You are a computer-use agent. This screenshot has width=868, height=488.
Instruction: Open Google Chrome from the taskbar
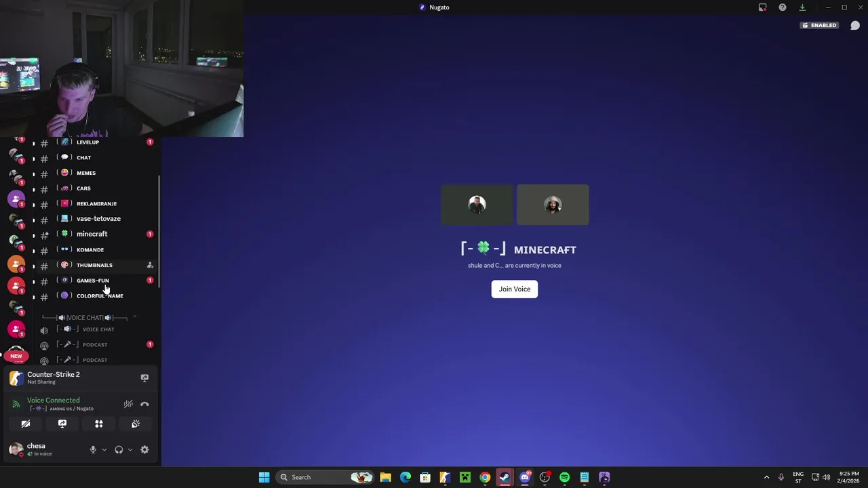tap(485, 477)
